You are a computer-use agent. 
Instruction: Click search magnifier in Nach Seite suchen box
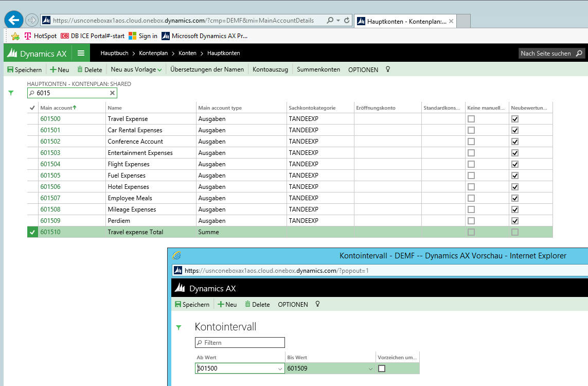579,53
